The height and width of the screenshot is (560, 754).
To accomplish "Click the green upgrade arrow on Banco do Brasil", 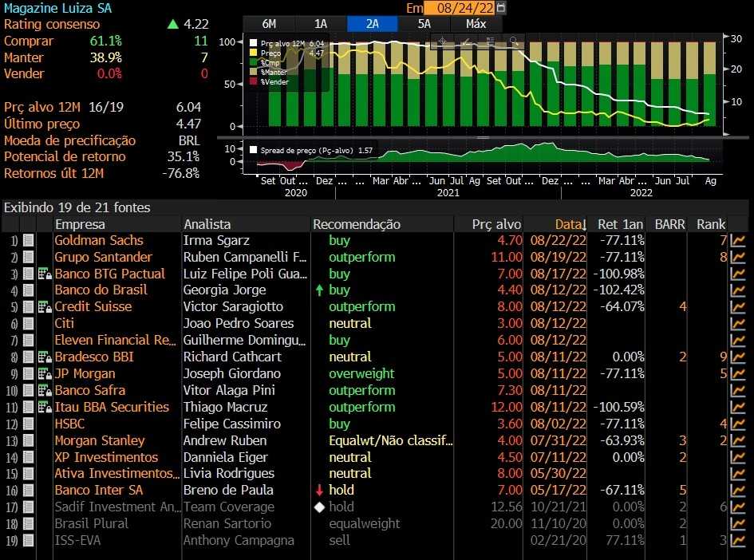I will (319, 290).
